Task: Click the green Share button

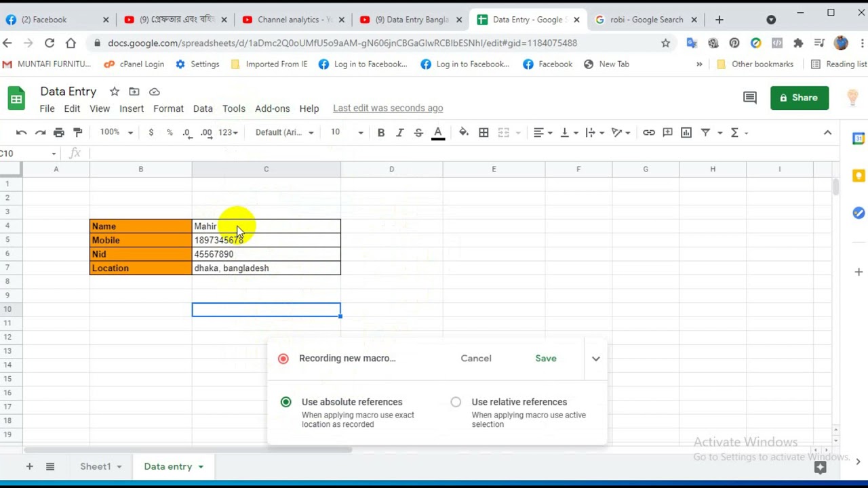Action: coord(800,98)
